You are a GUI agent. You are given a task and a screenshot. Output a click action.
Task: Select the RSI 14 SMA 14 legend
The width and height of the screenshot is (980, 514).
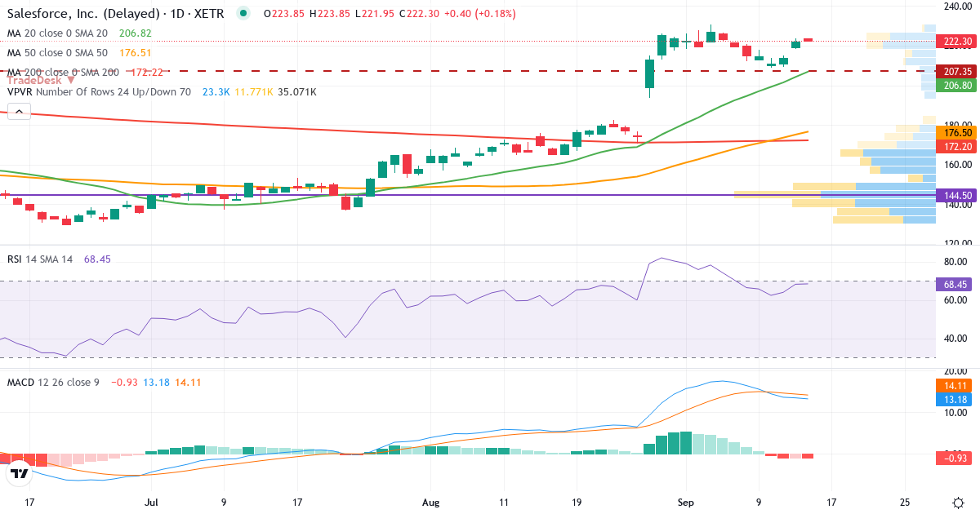click(x=40, y=259)
